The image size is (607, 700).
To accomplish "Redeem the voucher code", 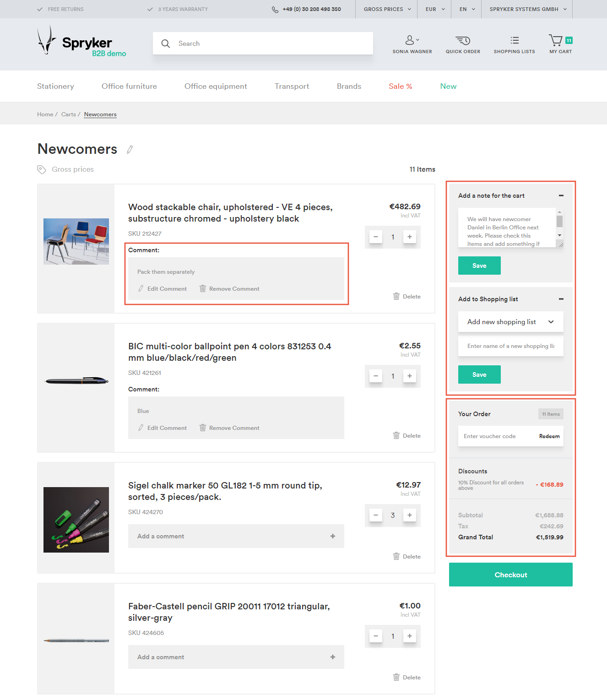I will pos(549,436).
